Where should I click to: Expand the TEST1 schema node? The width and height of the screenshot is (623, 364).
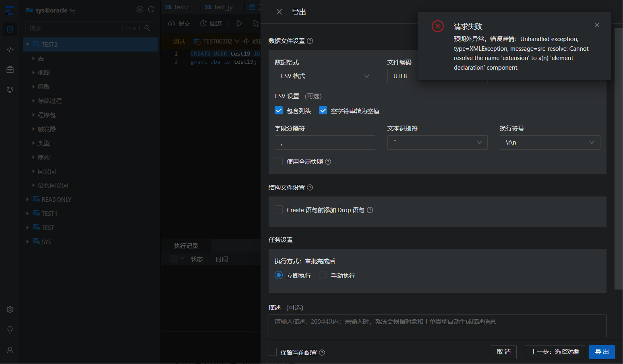click(x=27, y=214)
